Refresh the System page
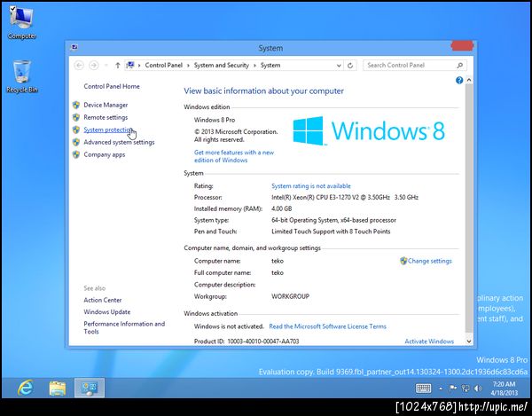532x416 pixels. pyautogui.click(x=350, y=66)
